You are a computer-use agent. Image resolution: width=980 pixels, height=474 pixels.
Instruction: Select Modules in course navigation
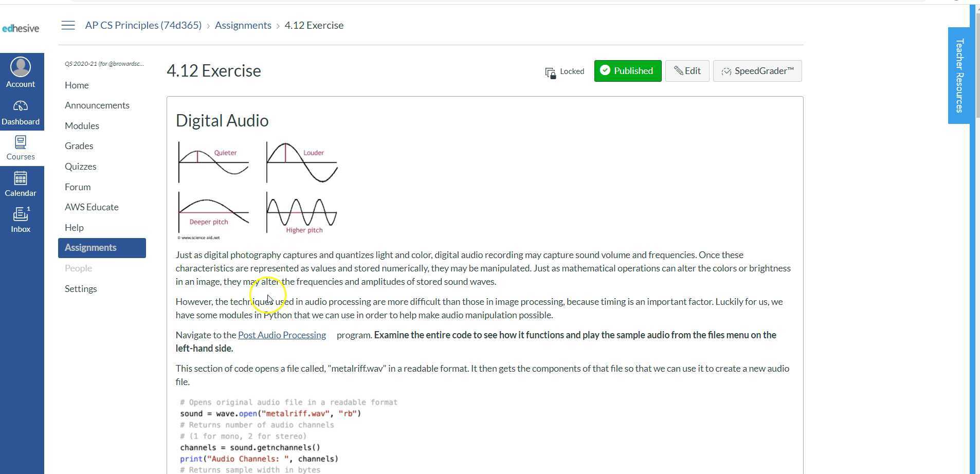pos(82,126)
